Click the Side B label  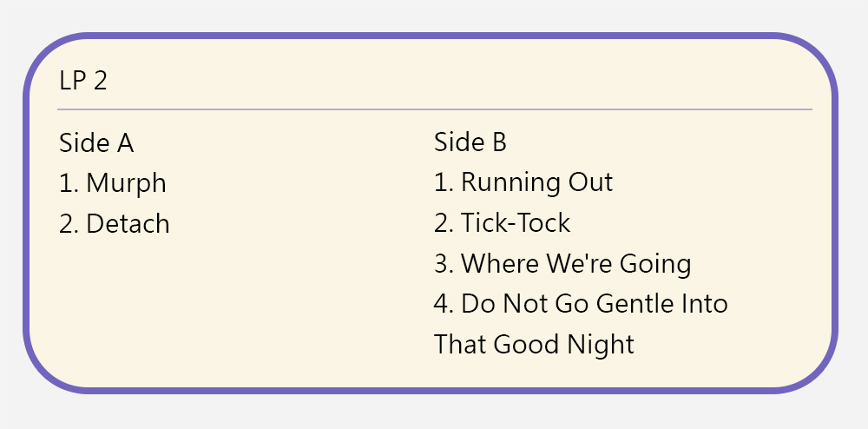tap(470, 142)
